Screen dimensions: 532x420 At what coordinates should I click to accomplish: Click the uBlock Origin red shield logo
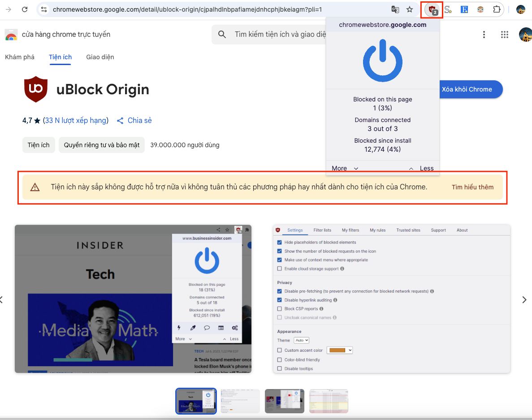click(x=35, y=89)
